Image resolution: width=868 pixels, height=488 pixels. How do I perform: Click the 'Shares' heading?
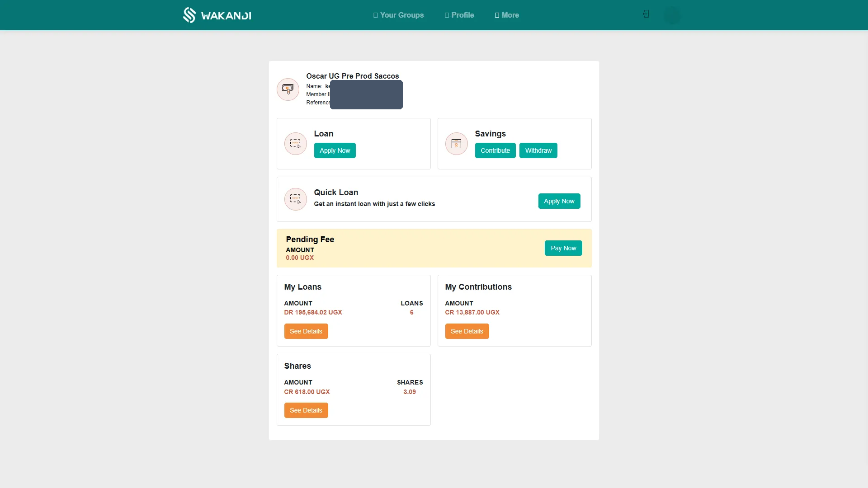[x=297, y=366]
